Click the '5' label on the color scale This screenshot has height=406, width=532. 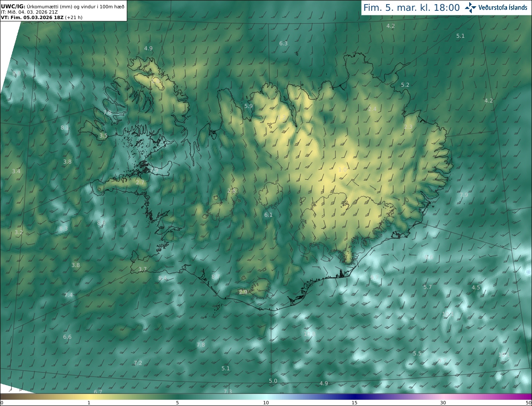(177, 403)
